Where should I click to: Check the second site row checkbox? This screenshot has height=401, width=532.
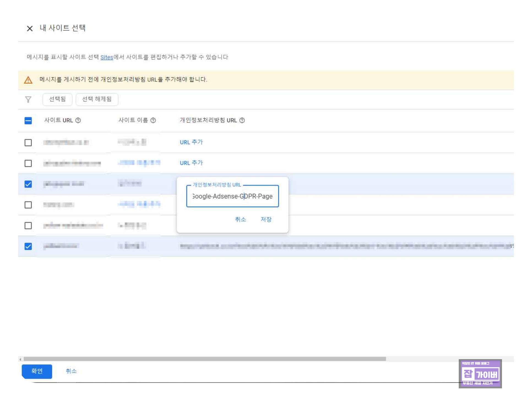(x=28, y=163)
